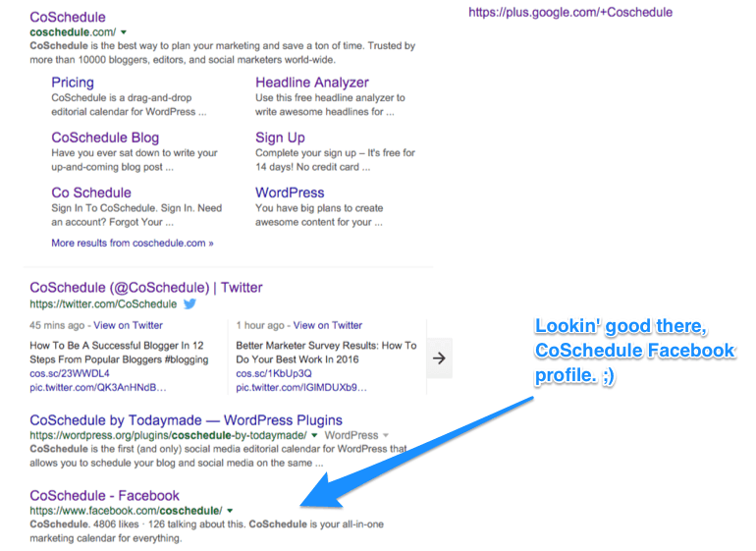Open CoSchedule by Todaymade WordPress Plugins result
The image size is (756, 551).
187,420
